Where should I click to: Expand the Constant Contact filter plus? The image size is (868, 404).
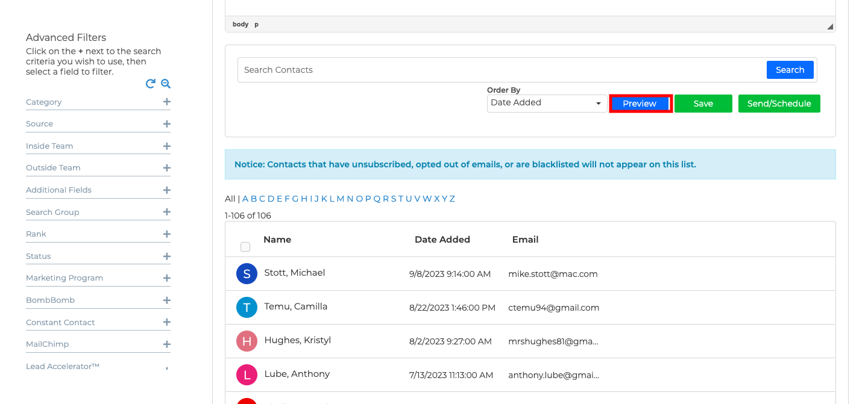point(167,322)
